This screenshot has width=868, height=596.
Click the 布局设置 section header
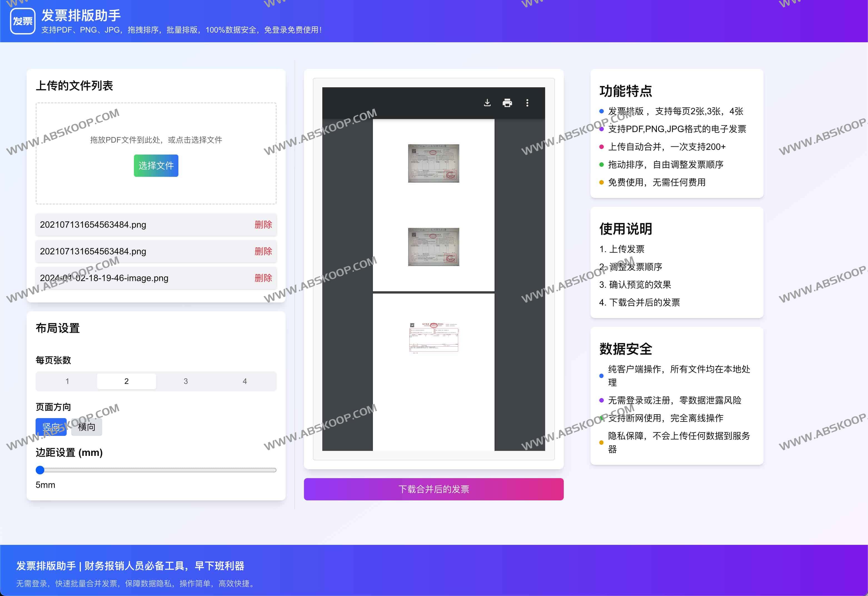[58, 328]
